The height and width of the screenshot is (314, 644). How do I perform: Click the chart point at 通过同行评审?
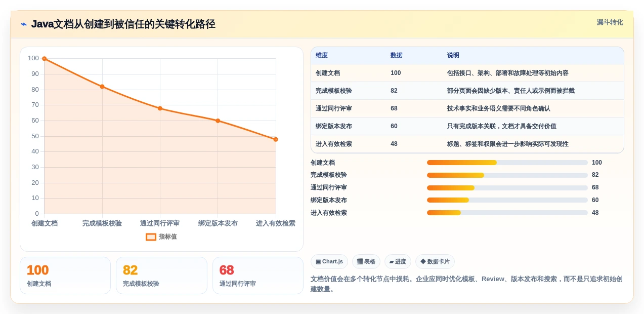(160, 108)
